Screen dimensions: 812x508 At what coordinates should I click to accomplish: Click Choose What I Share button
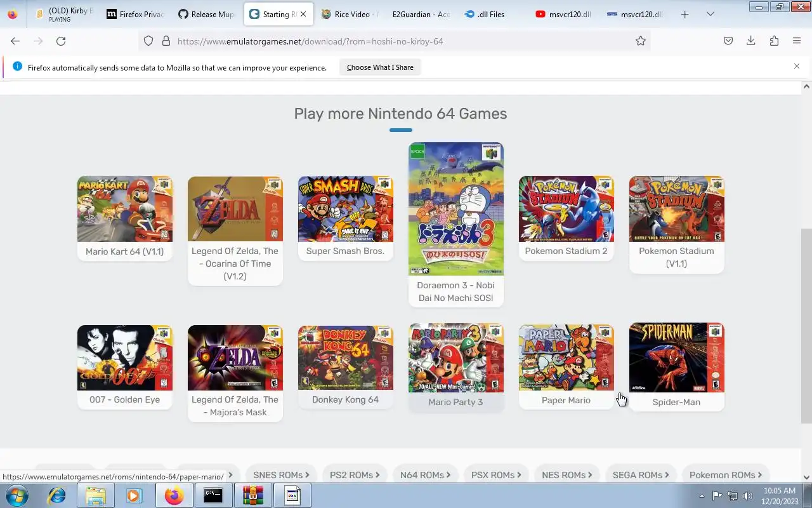coord(380,67)
